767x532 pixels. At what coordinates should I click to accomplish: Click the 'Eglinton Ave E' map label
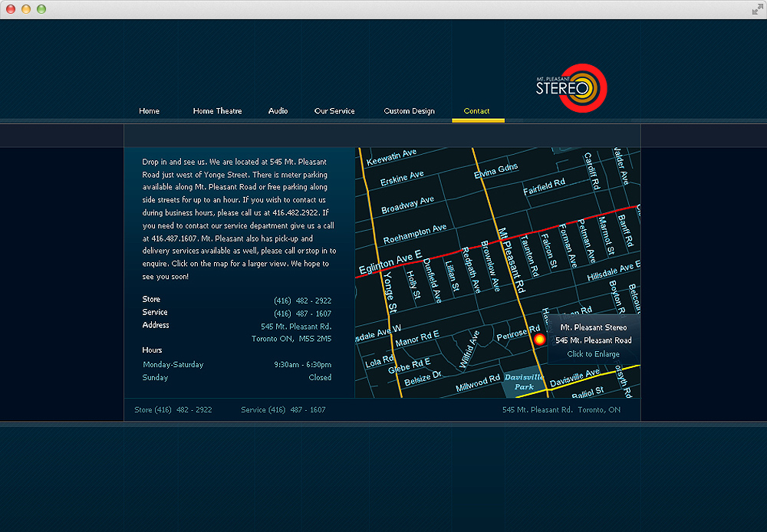390,263
